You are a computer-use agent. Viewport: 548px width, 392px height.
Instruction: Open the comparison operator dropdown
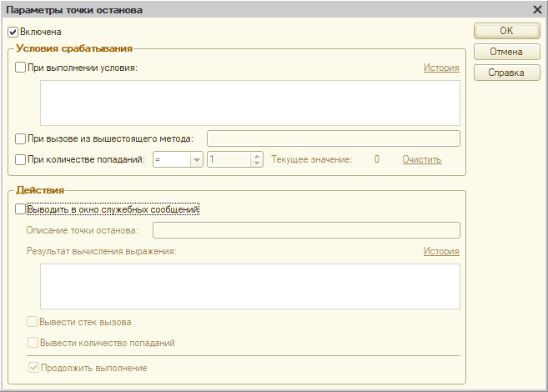(197, 159)
